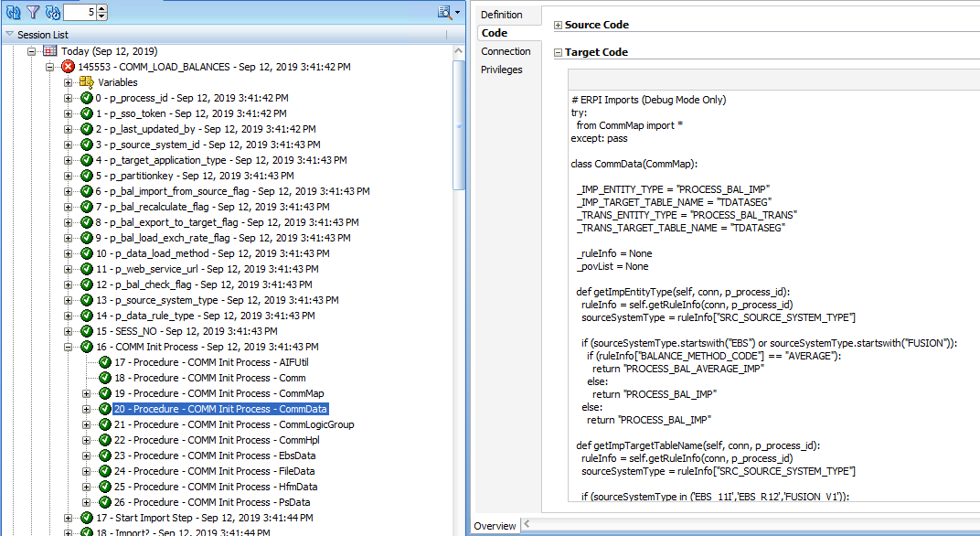Click the green status icon for 0 - p_process_id
The width and height of the screenshot is (980, 536).
[87, 98]
